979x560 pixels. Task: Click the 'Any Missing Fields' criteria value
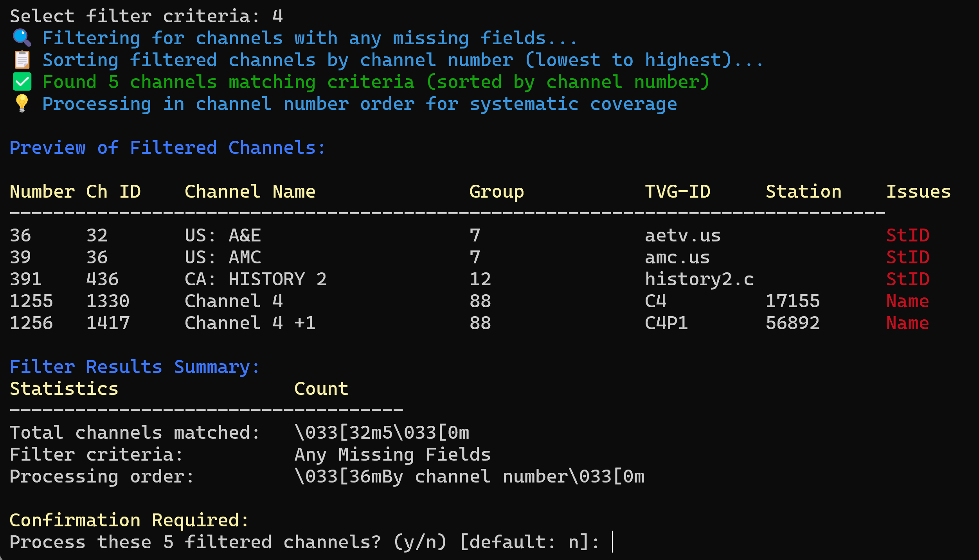click(392, 455)
